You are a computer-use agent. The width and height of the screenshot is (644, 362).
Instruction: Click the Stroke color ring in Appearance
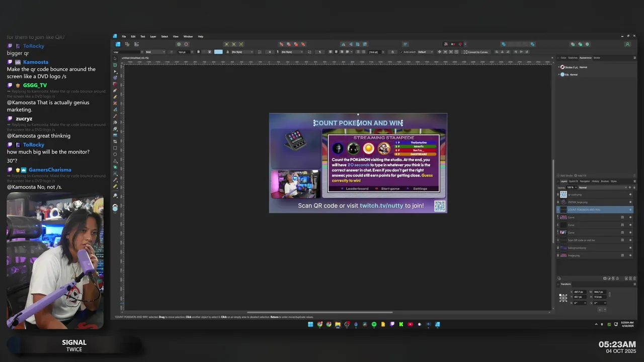pyautogui.click(x=563, y=67)
